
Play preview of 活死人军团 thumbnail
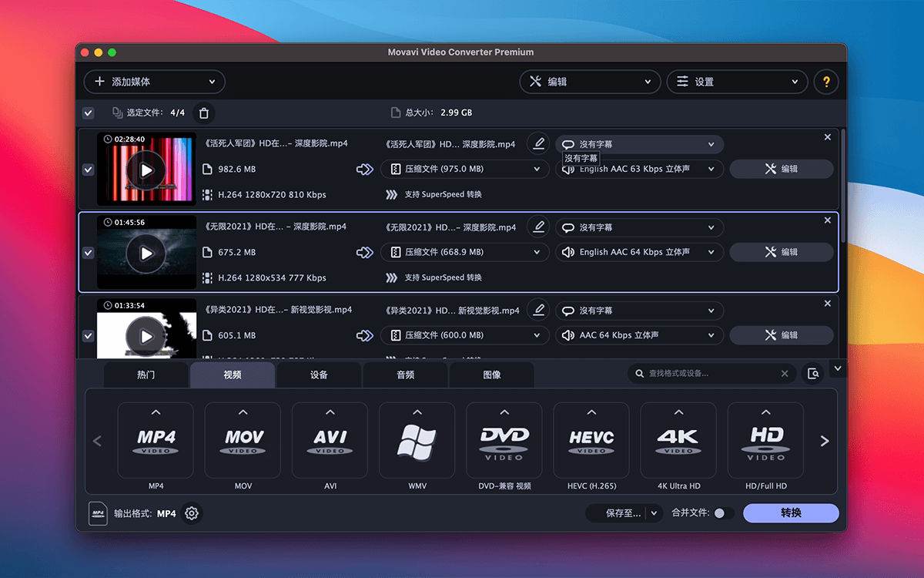coord(146,170)
